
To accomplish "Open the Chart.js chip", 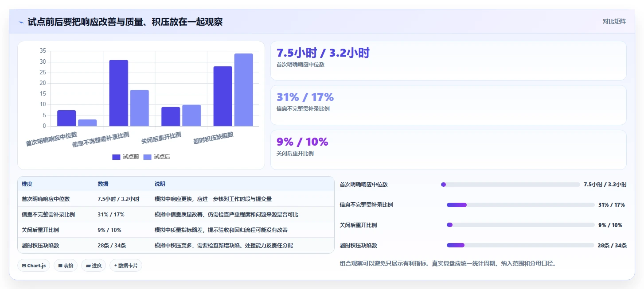I will click(34, 266).
